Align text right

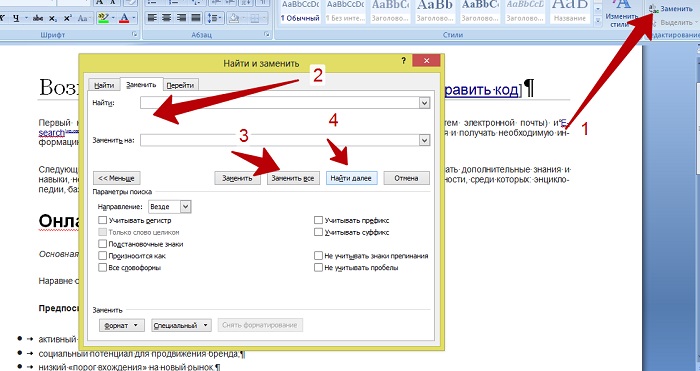181,18
